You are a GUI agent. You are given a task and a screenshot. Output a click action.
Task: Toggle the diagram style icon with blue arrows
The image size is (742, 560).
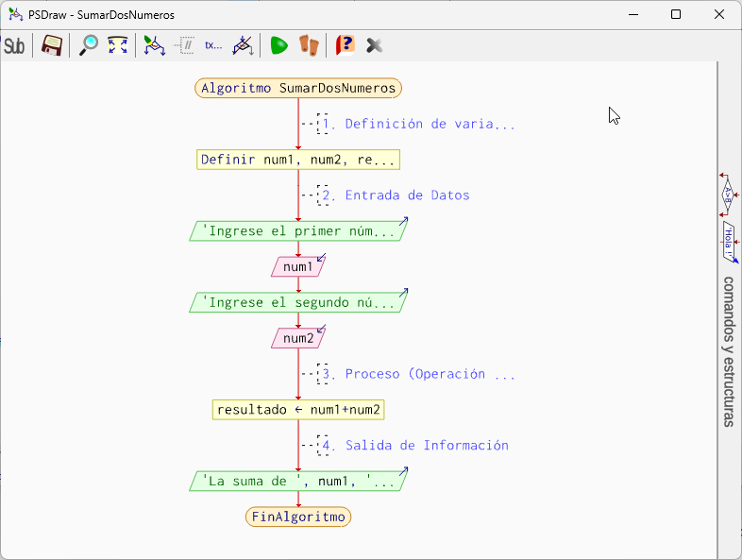(154, 45)
